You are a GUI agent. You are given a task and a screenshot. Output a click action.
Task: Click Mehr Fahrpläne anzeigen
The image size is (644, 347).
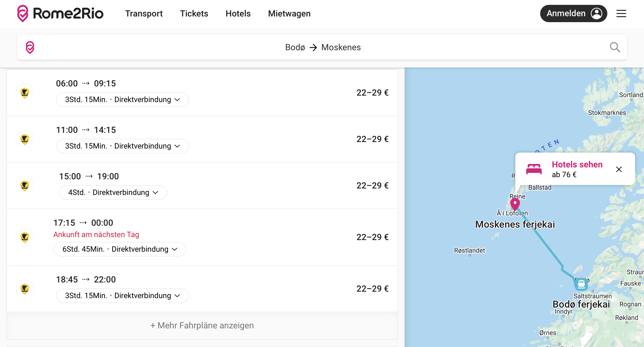click(202, 326)
